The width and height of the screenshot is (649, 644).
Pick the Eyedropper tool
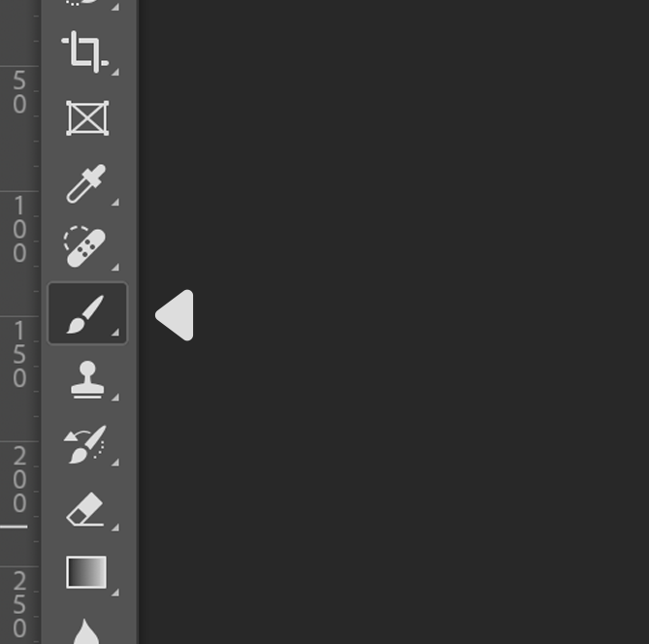click(x=86, y=183)
